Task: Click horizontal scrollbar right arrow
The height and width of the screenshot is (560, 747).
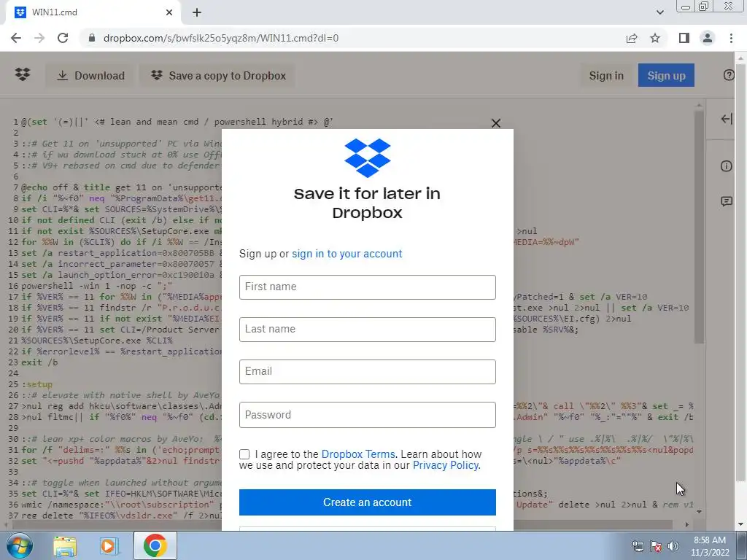Action: (686, 524)
